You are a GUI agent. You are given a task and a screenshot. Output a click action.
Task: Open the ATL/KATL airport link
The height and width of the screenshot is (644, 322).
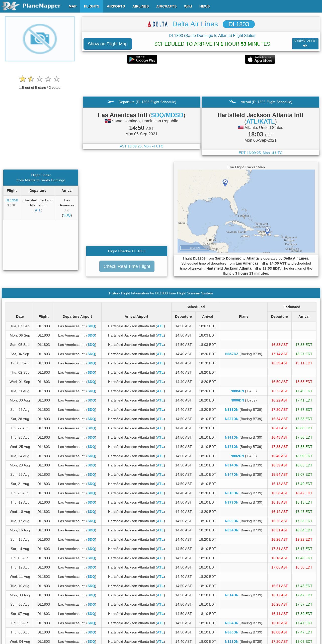(260, 122)
